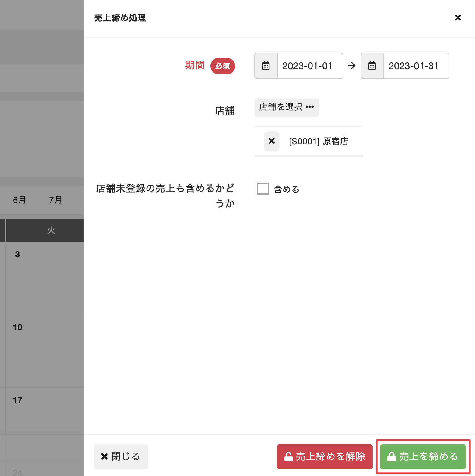Select day 10 in background calendar
Viewport: 475px width, 476px height.
click(17, 327)
